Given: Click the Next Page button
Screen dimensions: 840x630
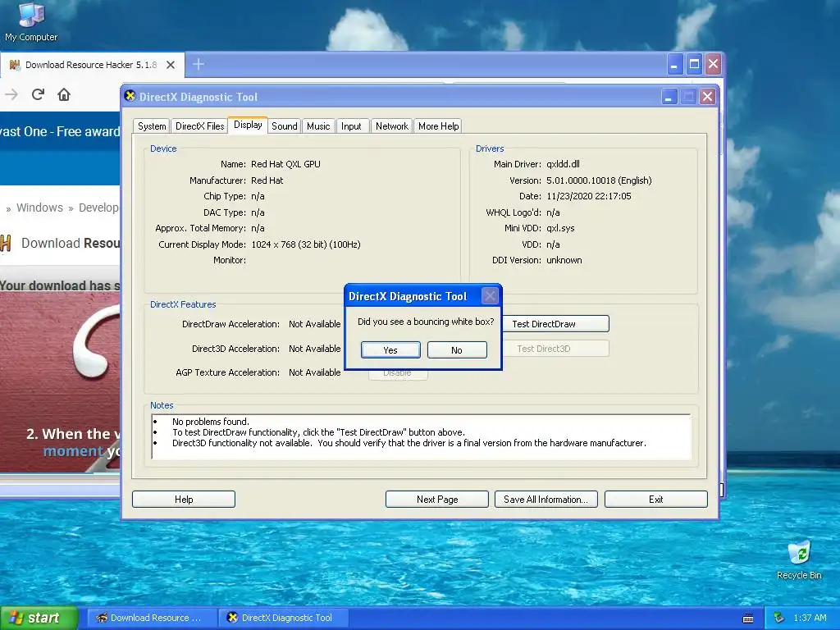Looking at the screenshot, I should coord(437,500).
